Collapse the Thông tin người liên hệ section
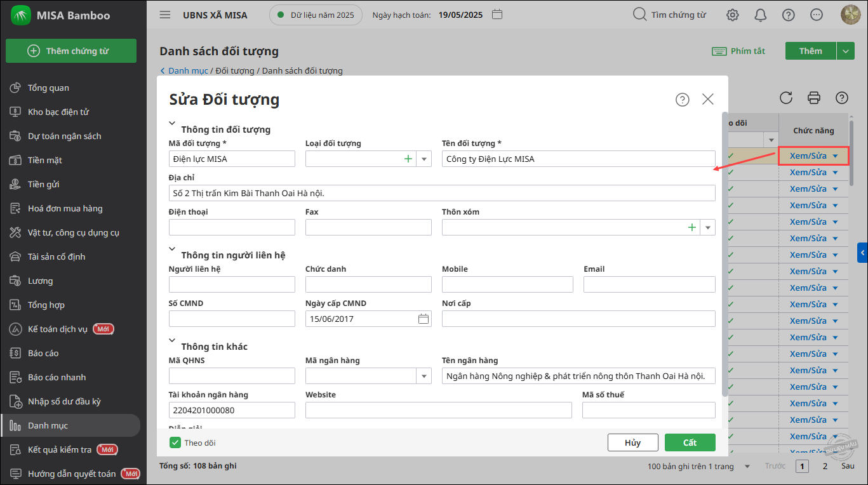The width and height of the screenshot is (868, 485). [x=172, y=250]
